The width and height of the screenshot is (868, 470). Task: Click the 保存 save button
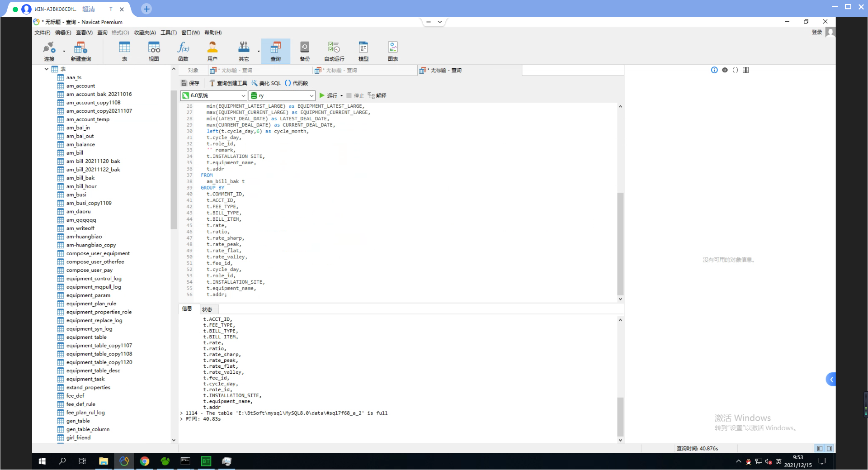click(190, 83)
